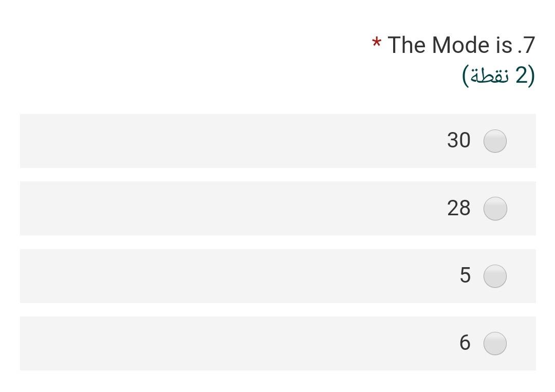The width and height of the screenshot is (555, 392).
Task: Select the radio button for 30
Action: click(495, 141)
